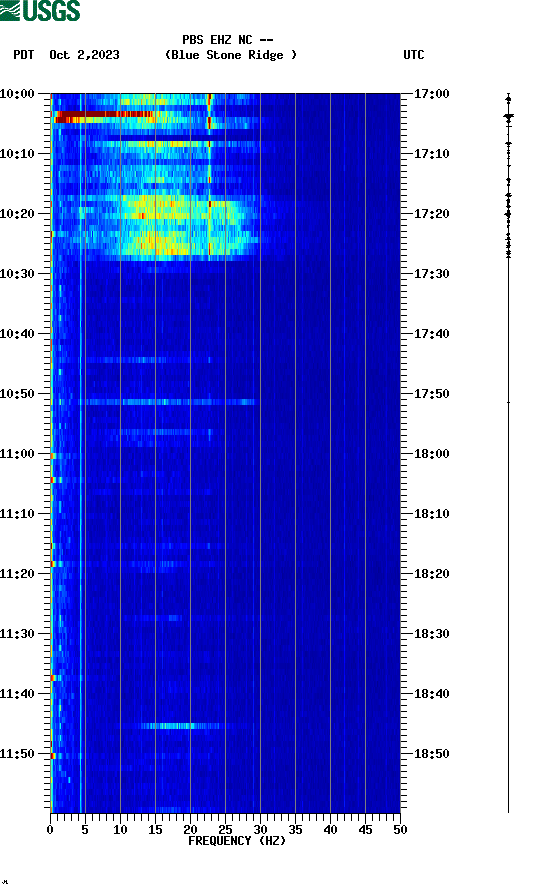The width and height of the screenshot is (552, 893).
Task: Click the '17:10' UTC time label
Action: coord(431,154)
